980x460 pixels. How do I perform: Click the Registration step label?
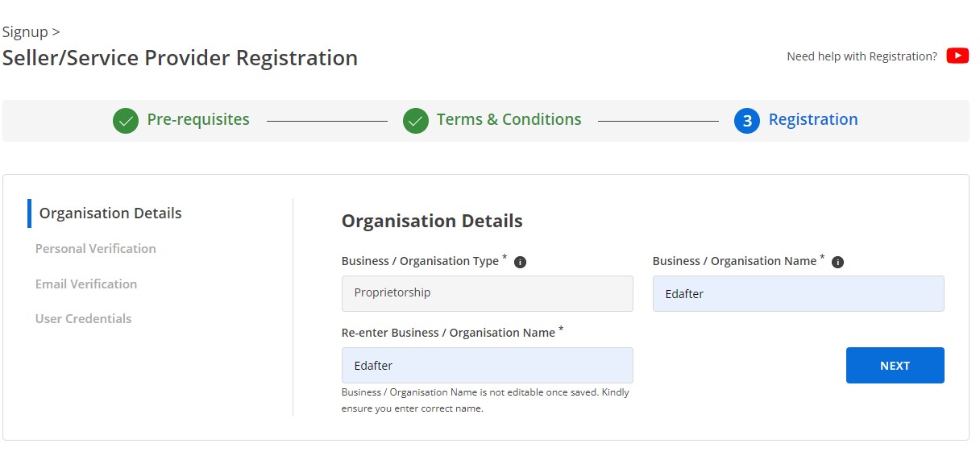pos(813,120)
